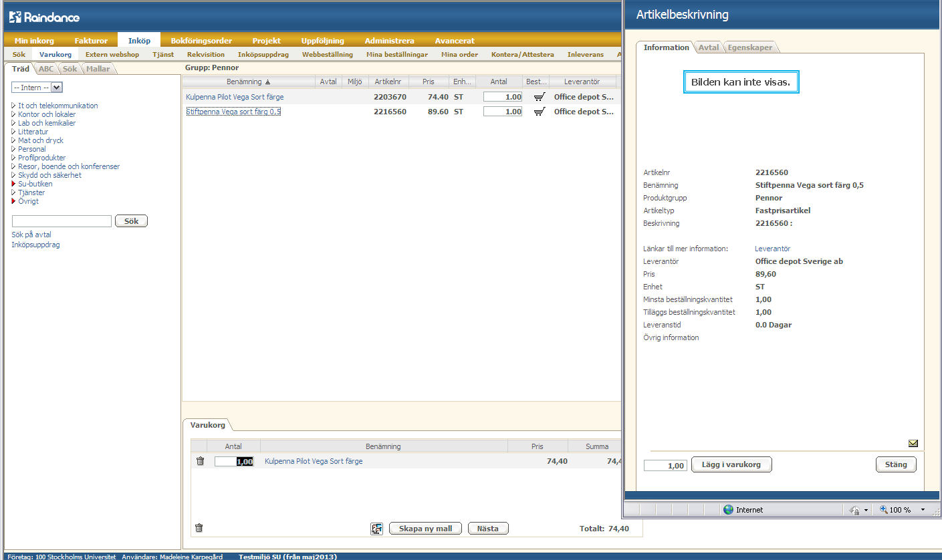Click the Internet zone globe in status bar
Screen dimensions: 942x560
728,510
